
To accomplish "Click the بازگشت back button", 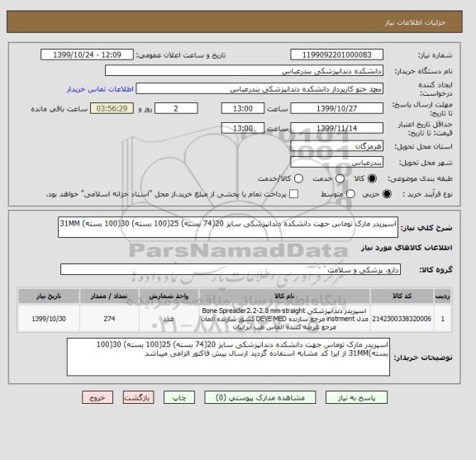I will tap(139, 397).
